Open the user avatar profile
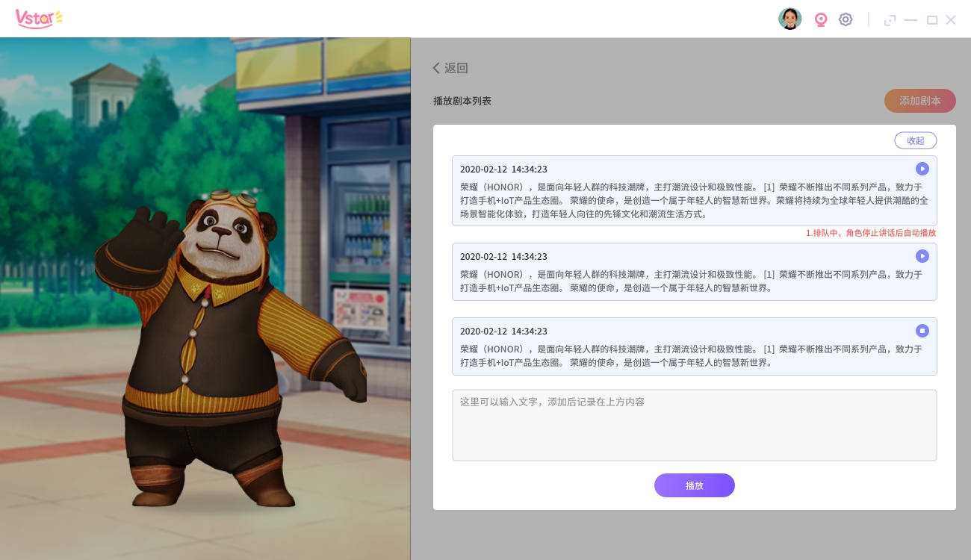Viewport: 971px width, 560px height. 789,19
